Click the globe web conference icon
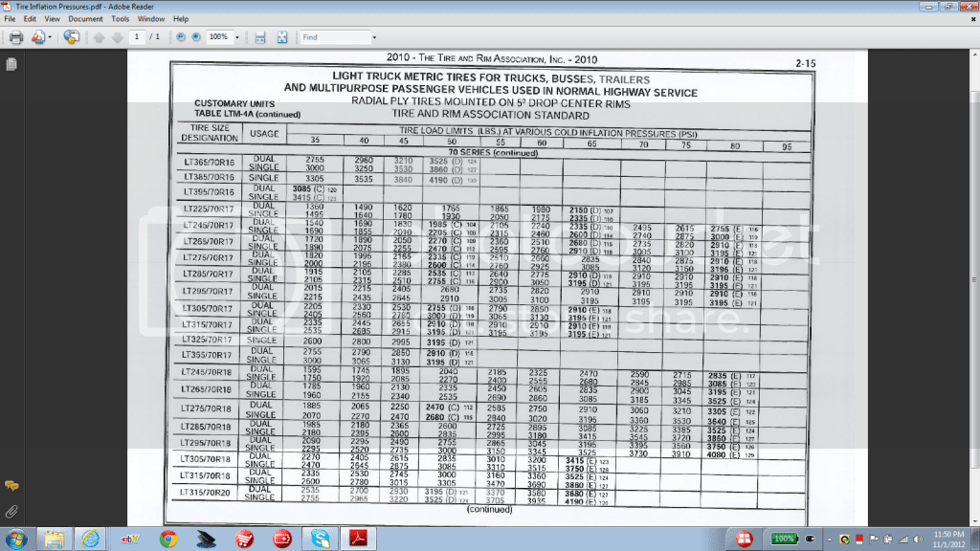This screenshot has width=980, height=551. pos(71,37)
